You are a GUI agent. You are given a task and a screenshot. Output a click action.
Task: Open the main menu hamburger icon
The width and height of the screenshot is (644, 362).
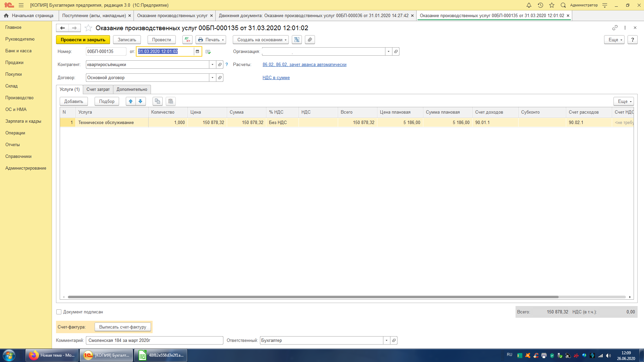pos(21,5)
